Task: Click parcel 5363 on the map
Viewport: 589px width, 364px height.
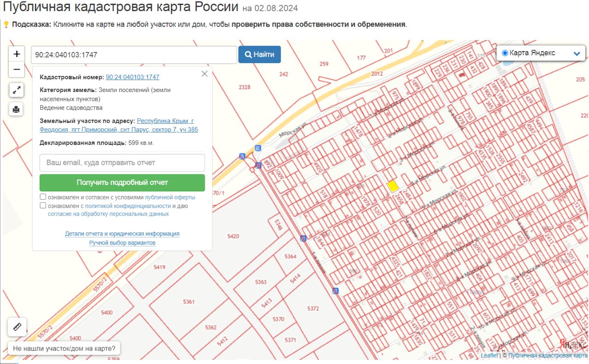Action: [x=260, y=282]
